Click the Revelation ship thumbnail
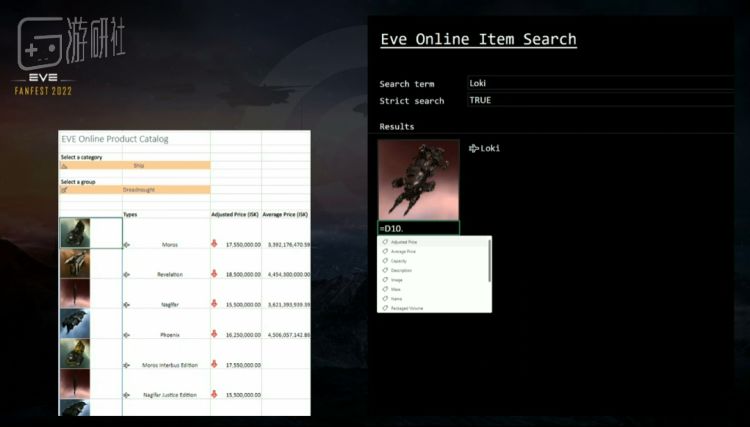 [75, 263]
